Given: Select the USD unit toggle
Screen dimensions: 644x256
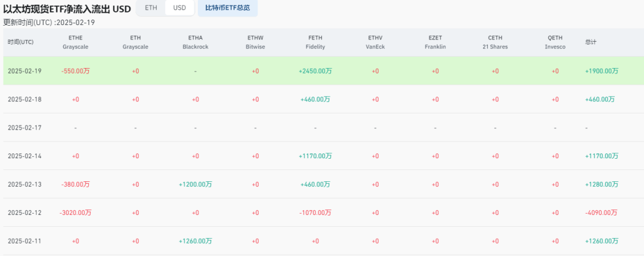Looking at the screenshot, I should (179, 8).
